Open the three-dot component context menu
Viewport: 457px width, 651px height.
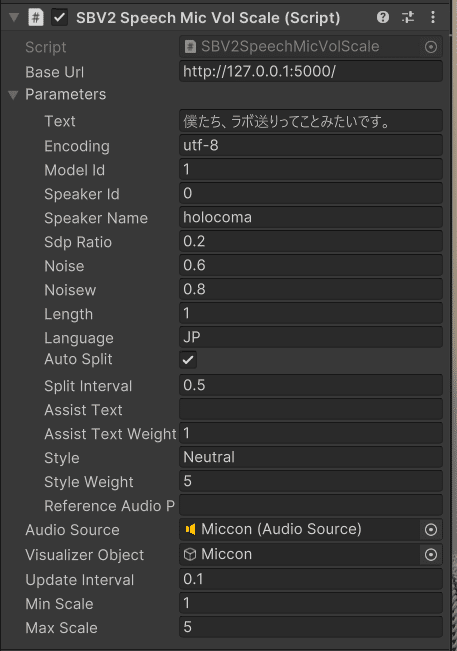click(433, 17)
